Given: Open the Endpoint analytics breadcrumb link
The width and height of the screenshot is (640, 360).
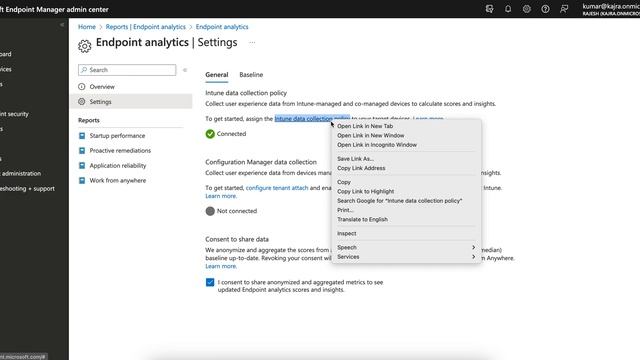Looking at the screenshot, I should [x=222, y=27].
